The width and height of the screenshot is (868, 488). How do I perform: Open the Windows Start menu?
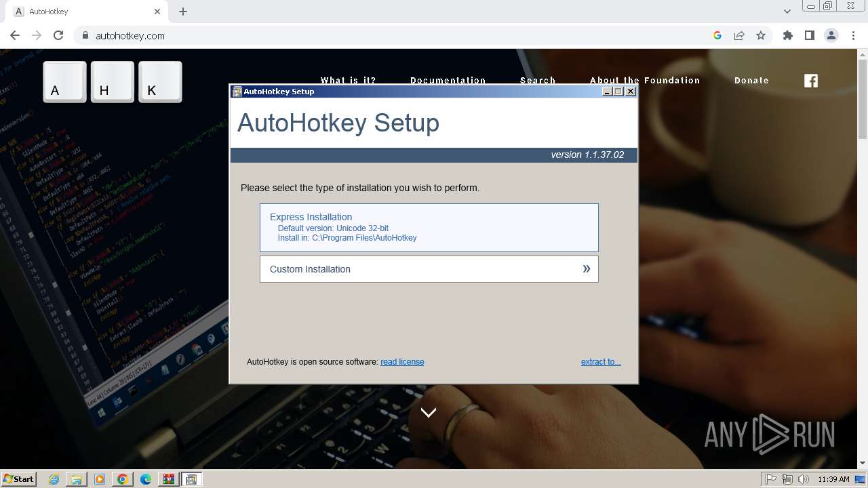click(19, 479)
